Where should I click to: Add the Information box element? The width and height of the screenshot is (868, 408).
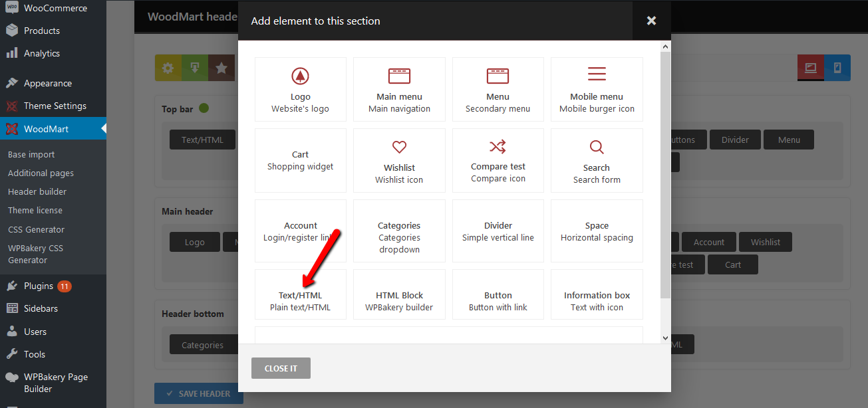pos(597,294)
